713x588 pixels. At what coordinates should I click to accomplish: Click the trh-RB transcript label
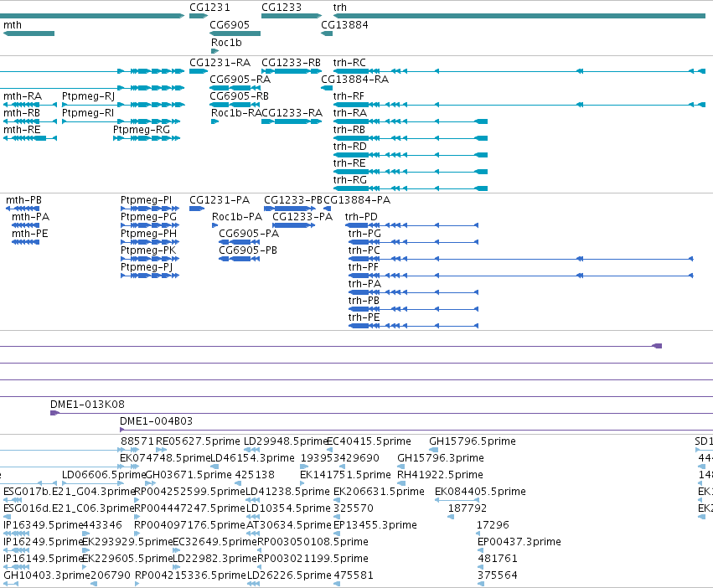click(x=349, y=130)
